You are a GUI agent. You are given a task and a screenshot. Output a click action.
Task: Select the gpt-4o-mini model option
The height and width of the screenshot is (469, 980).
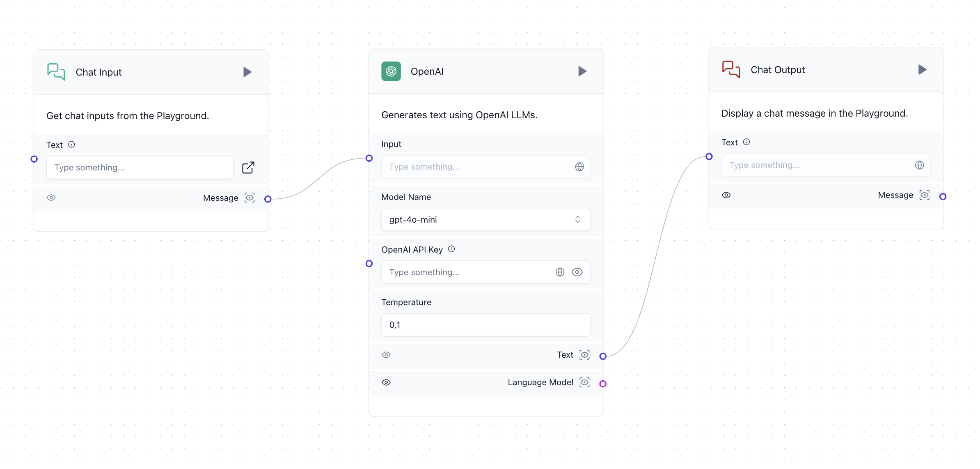pyautogui.click(x=485, y=219)
